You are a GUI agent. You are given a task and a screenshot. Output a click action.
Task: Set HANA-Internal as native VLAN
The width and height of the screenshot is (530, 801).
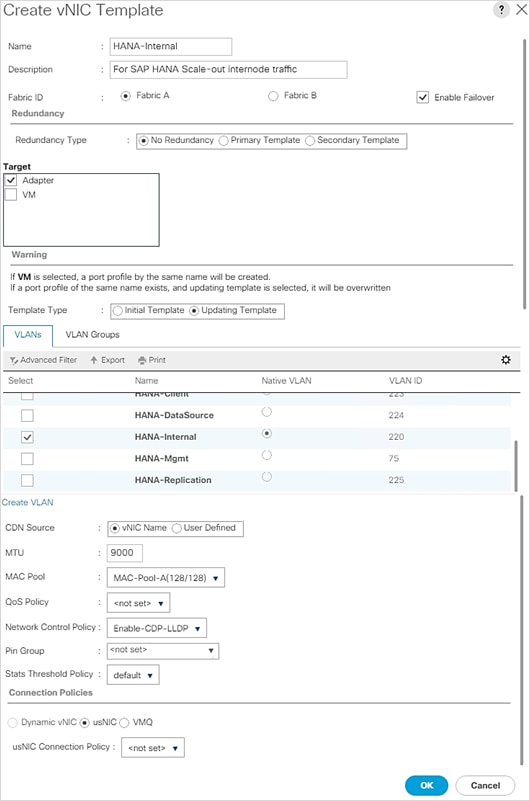point(267,433)
